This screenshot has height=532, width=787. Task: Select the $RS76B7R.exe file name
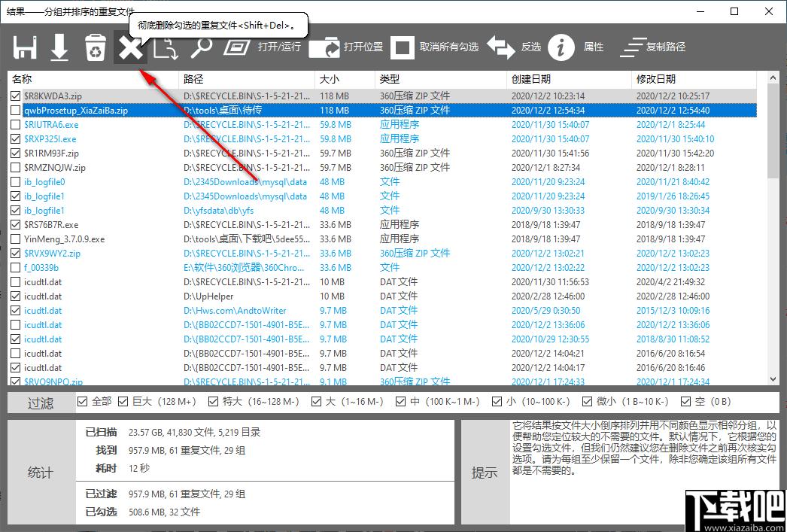[51, 225]
